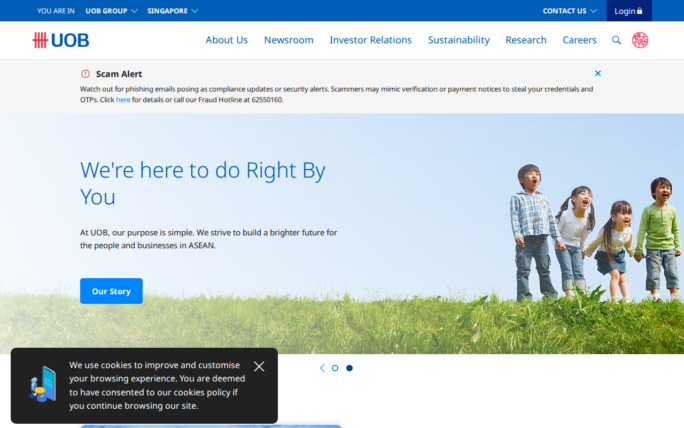Screen dimensions: 684x428
Task: Select the first carousel dot
Action: coord(335,368)
